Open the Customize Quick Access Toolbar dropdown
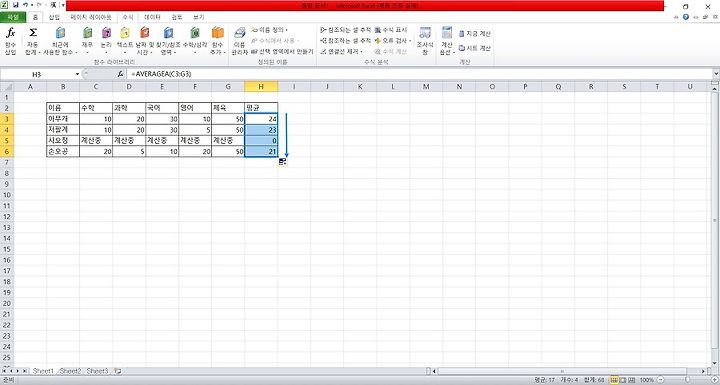This screenshot has height=385, width=720. [62, 5]
